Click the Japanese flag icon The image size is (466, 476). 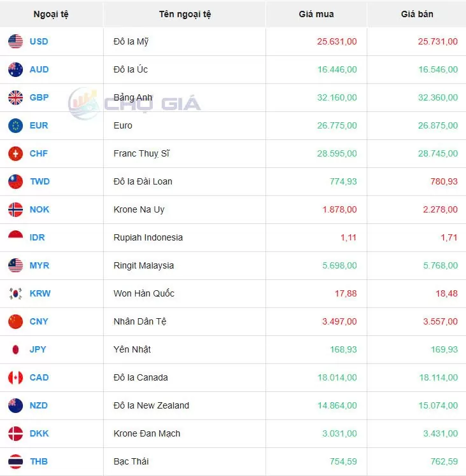point(16,350)
